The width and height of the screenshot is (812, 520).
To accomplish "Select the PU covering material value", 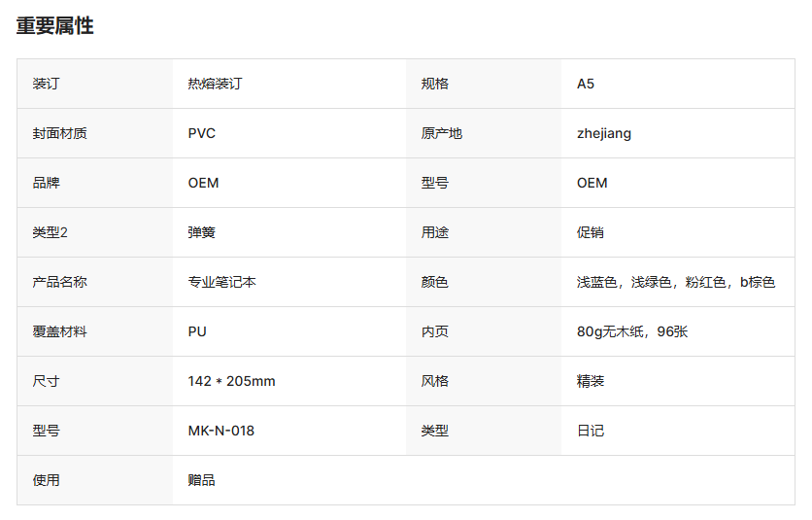I will (197, 331).
